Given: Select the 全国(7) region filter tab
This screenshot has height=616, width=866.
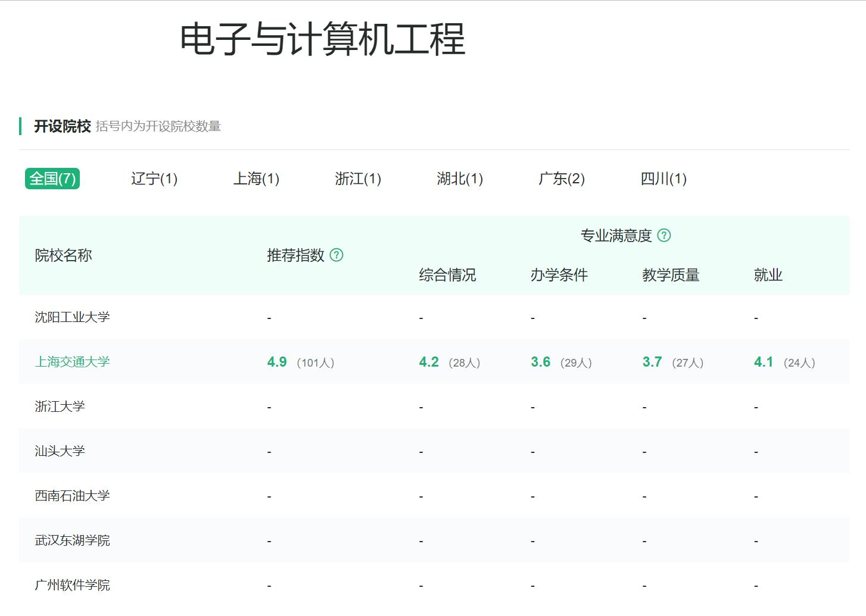Looking at the screenshot, I should tap(52, 179).
